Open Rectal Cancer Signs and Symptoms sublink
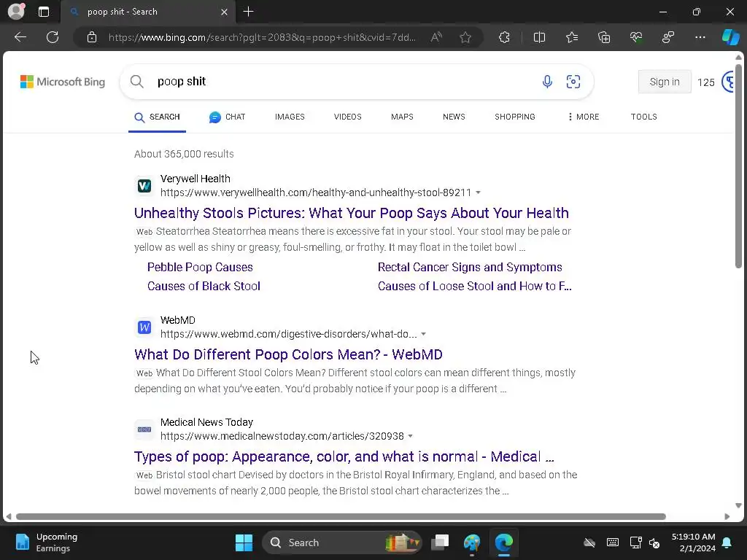The image size is (747, 560). click(470, 267)
